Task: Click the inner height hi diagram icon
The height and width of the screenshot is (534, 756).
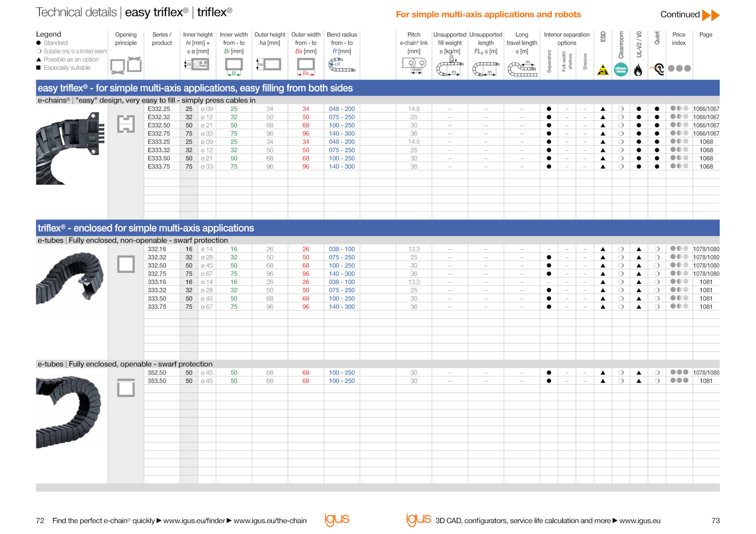Action: pos(197,64)
